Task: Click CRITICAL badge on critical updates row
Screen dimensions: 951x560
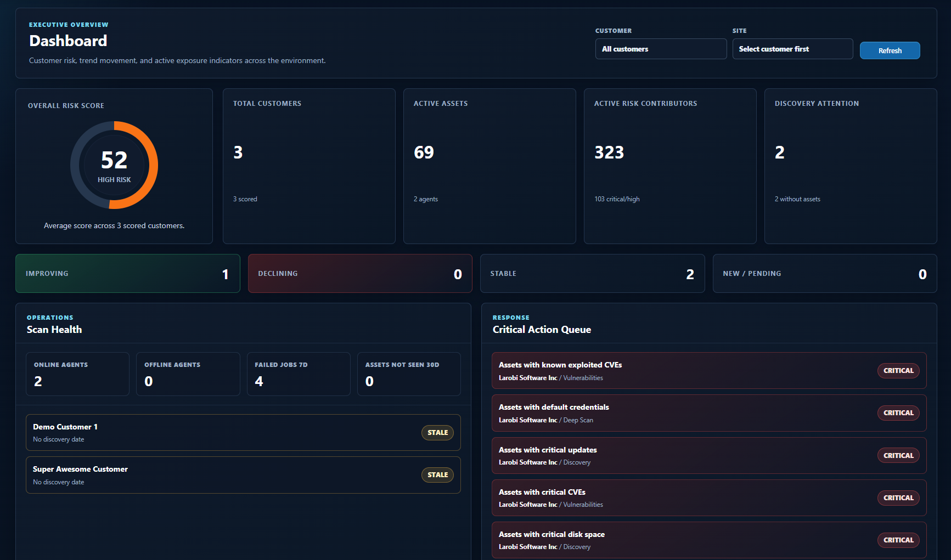Action: tap(898, 456)
